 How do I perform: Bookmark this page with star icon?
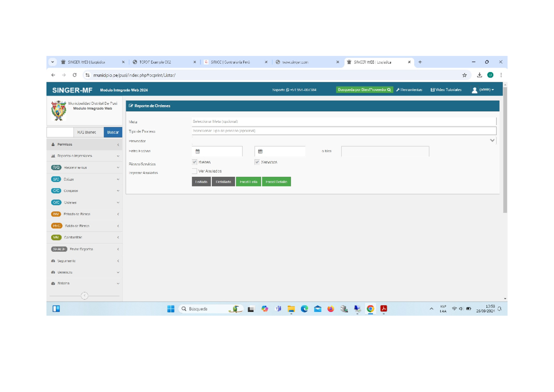pyautogui.click(x=464, y=75)
